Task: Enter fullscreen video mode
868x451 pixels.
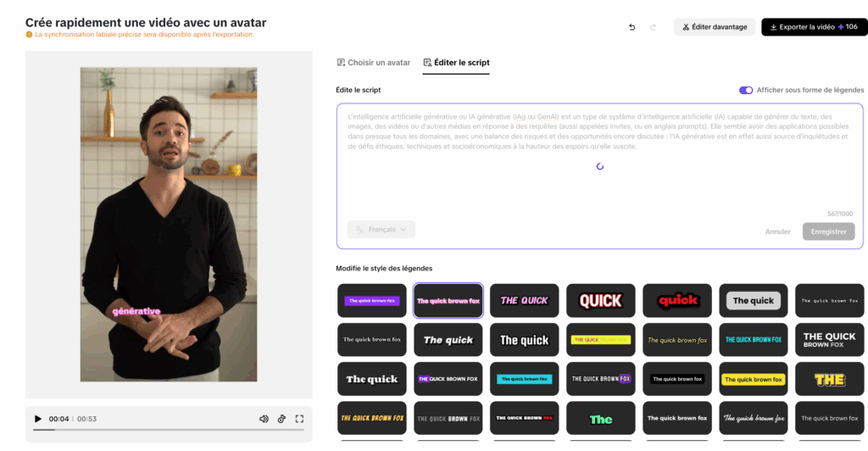Action: [299, 419]
